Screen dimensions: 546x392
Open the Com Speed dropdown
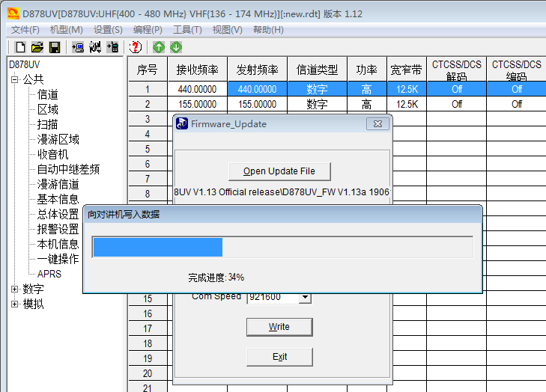tap(304, 297)
